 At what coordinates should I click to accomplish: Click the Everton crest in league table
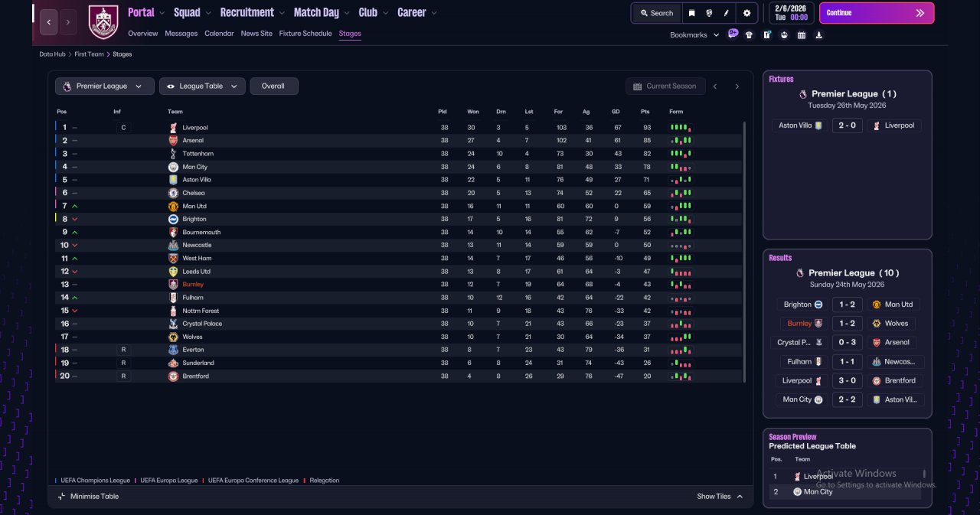173,350
